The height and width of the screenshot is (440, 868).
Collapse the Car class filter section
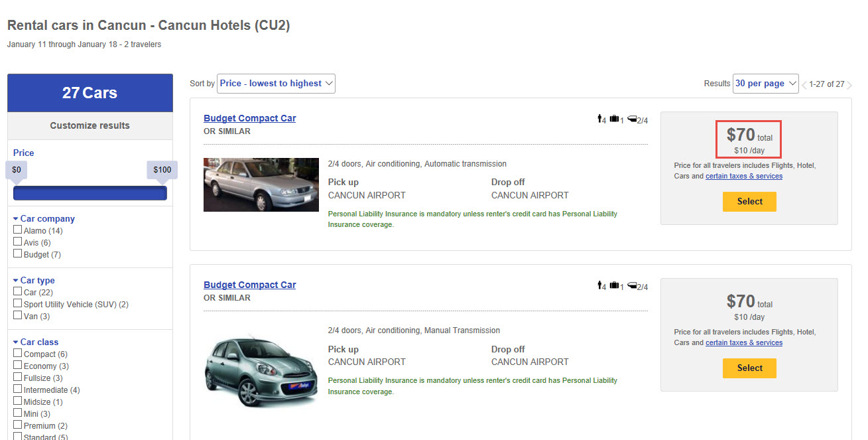36,342
